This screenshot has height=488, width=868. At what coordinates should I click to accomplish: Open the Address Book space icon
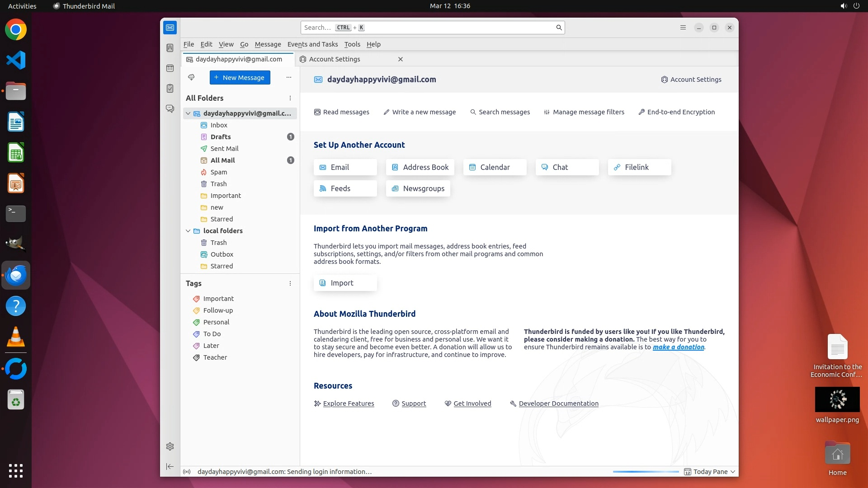point(170,48)
